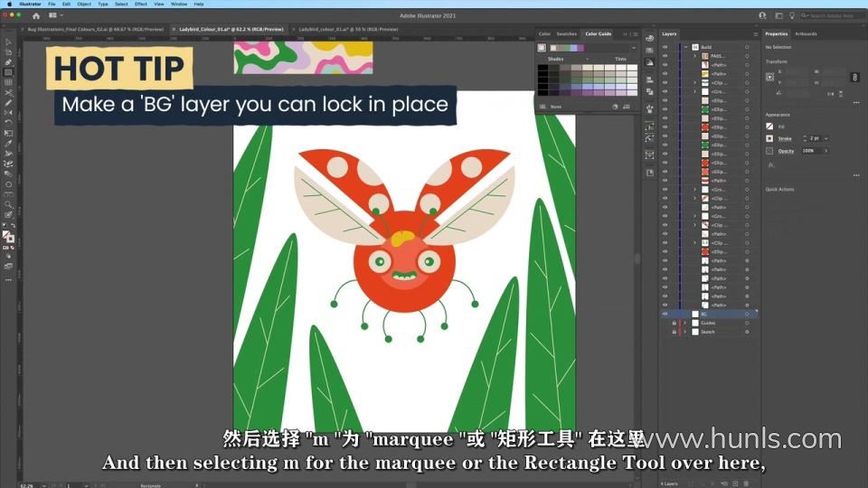868x488 pixels.
Task: Click the target circle of the Sketch layer
Action: (x=747, y=332)
